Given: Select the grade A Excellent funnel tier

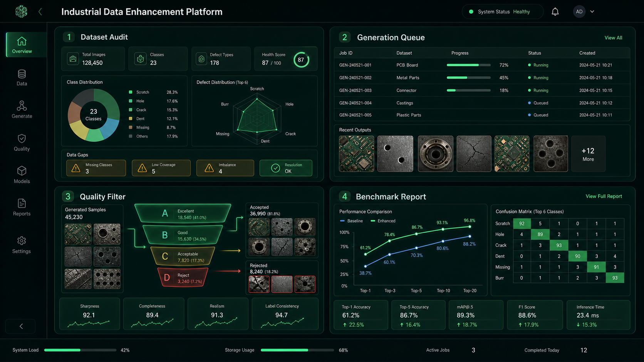Looking at the screenshot, I should click(183, 214).
